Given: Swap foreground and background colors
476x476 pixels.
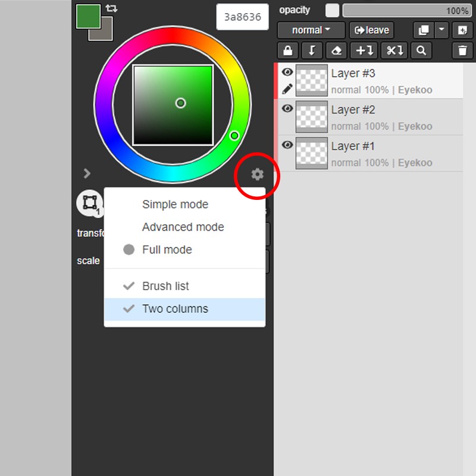Looking at the screenshot, I should coord(111,8).
